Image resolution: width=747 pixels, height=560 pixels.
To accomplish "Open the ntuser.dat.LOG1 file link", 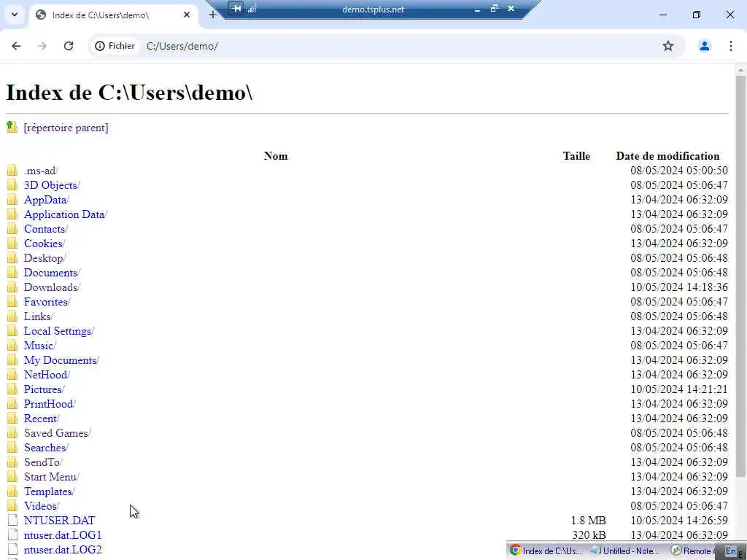I will click(x=63, y=535).
